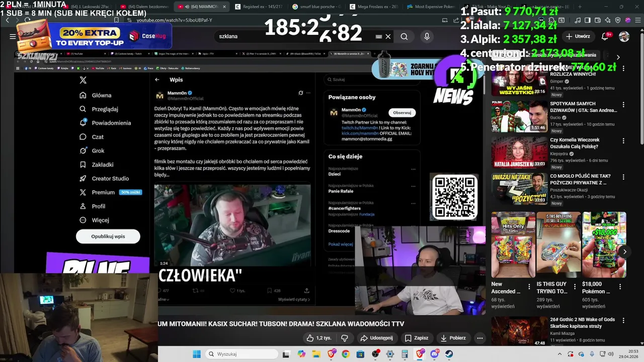Open options for 'New Ascended' short
The image size is (644, 362).
(x=529, y=287)
